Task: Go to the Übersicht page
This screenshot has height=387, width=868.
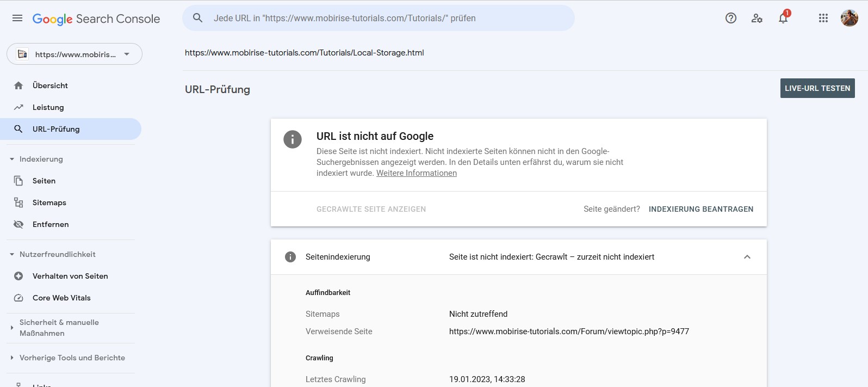Action: pos(50,85)
